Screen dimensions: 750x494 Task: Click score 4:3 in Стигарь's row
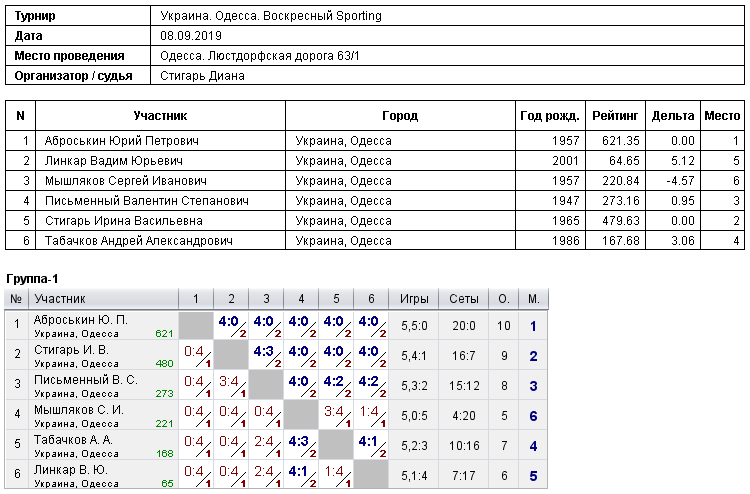264,352
